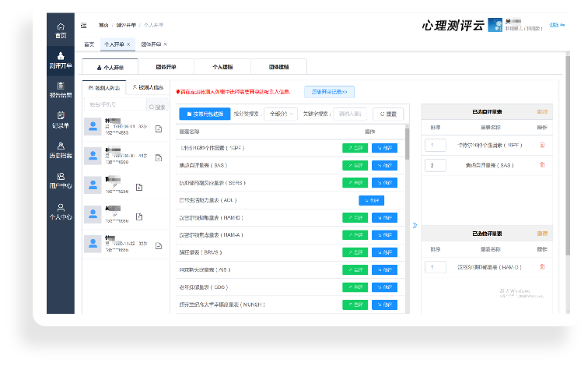The height and width of the screenshot is (366, 588).
Task: Click the HAM-A scale name in the table
Action: (211, 235)
